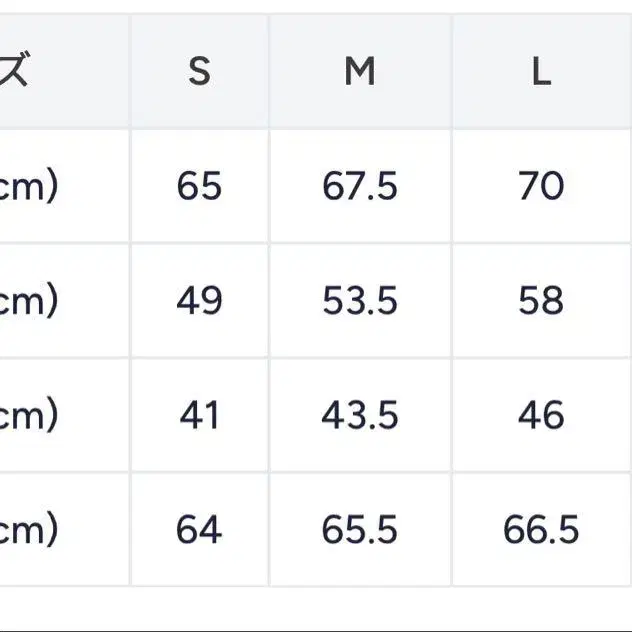Screen dimensions: 632x632
Task: Click the 66.5 value in last row
Action: [541, 529]
